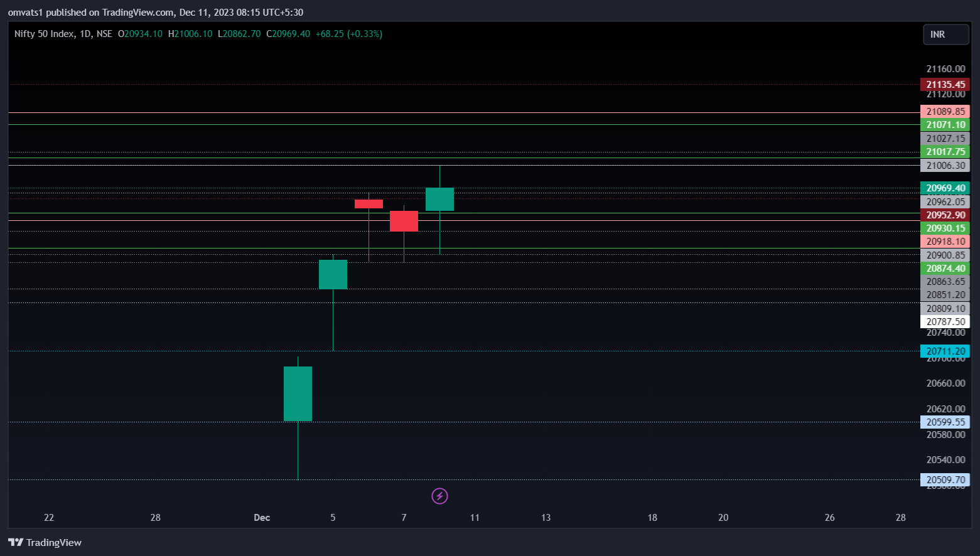This screenshot has height=556, width=980.
Task: Select the 20711.20 cyan price label
Action: [x=945, y=351]
